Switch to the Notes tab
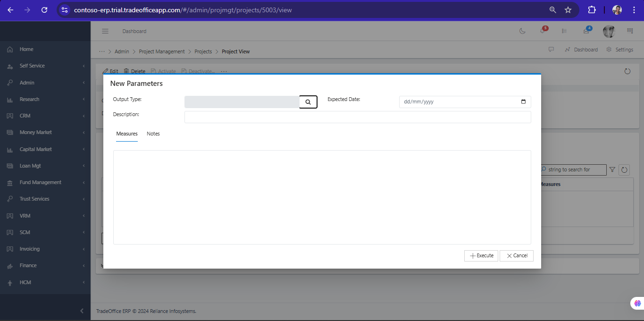 point(153,134)
